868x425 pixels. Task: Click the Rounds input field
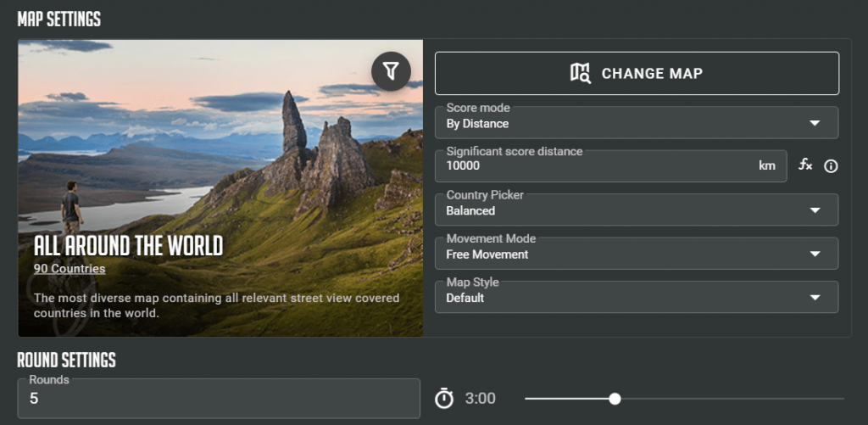[219, 399]
